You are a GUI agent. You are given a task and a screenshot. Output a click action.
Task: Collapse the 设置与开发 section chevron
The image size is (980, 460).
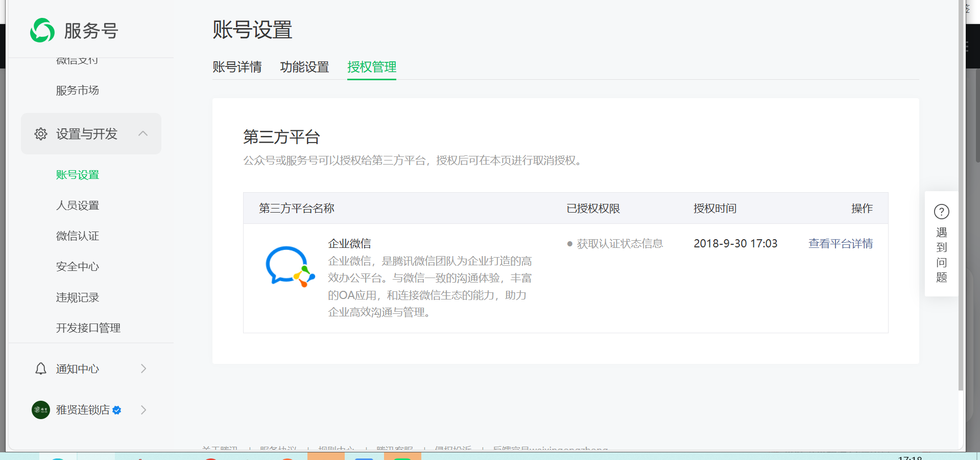(143, 134)
